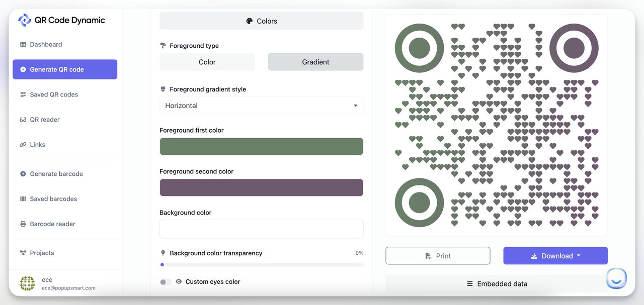Select Gradient foreground type
The width and height of the screenshot is (644, 305).
(x=315, y=62)
